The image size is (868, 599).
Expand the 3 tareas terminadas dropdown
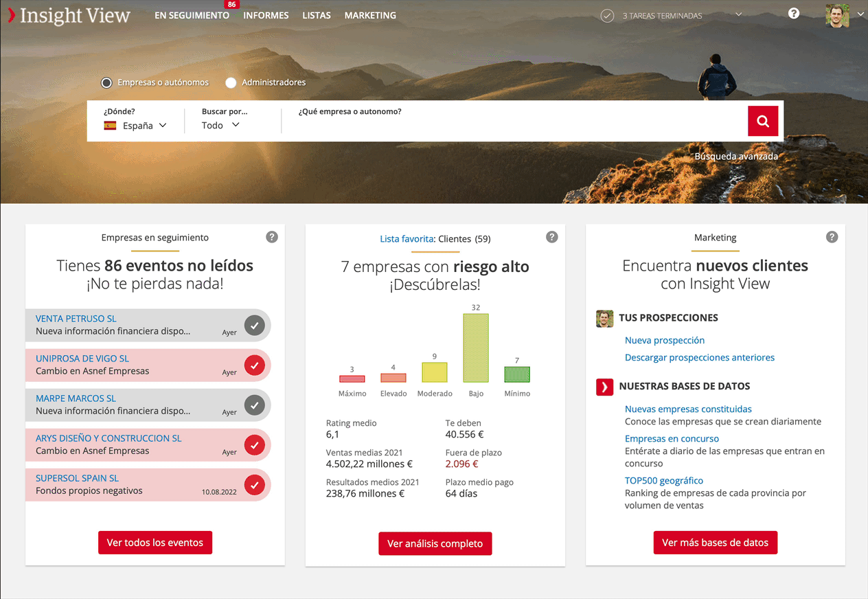(x=739, y=14)
